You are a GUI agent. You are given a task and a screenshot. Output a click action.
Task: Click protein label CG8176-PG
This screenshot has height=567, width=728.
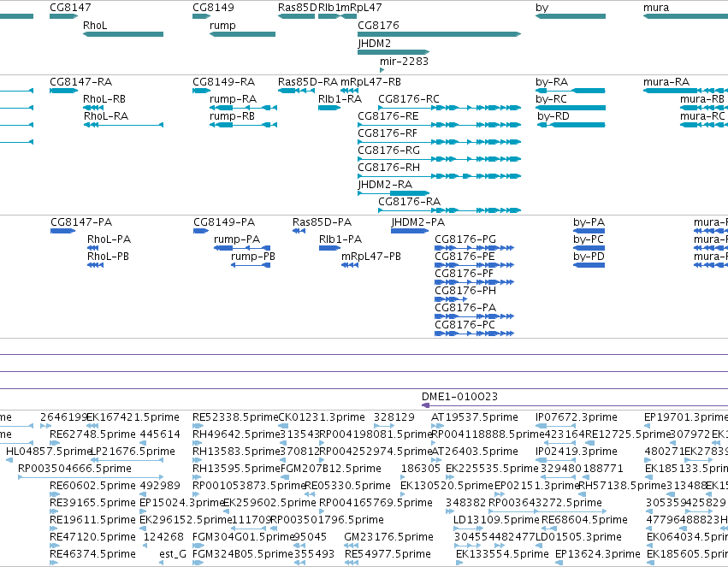tap(465, 239)
